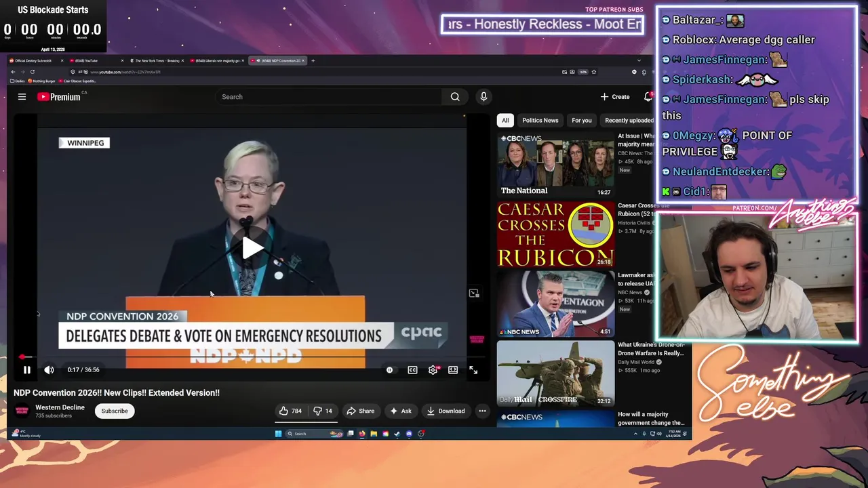Screen dimensions: 868x488
Task: Click the Ask AI button
Action: [400, 411]
